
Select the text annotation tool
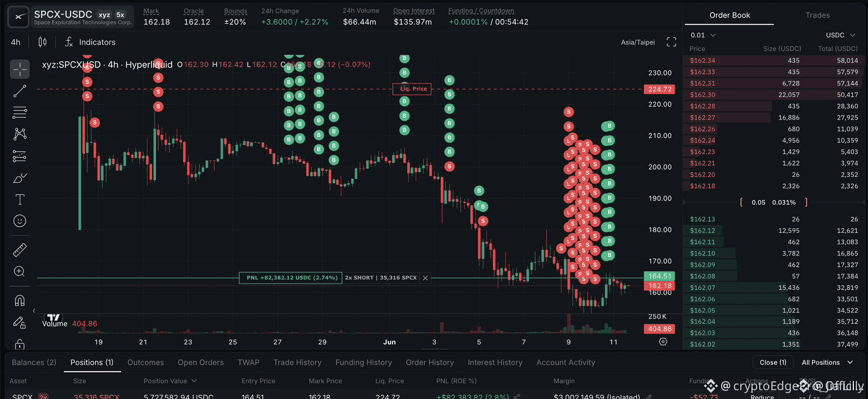[x=20, y=200]
